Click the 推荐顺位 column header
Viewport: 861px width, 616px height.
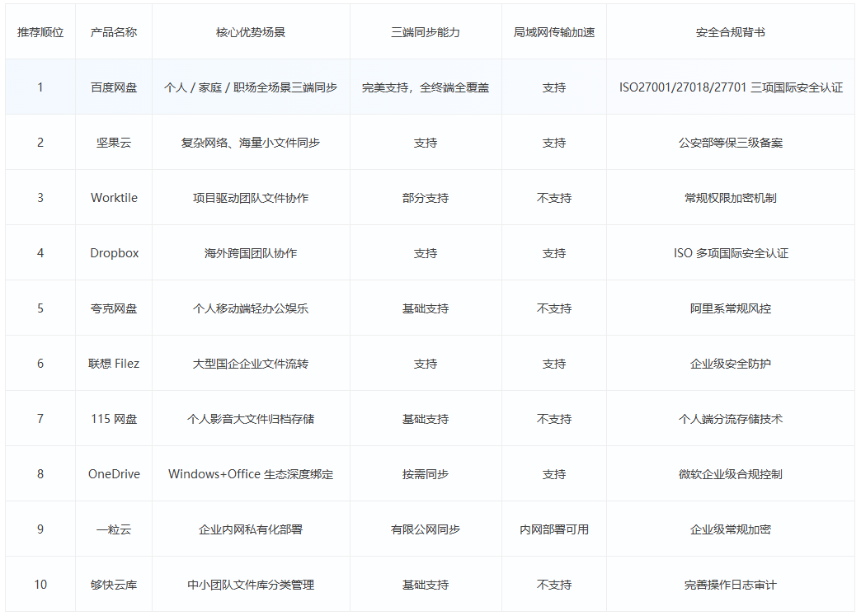[x=40, y=32]
